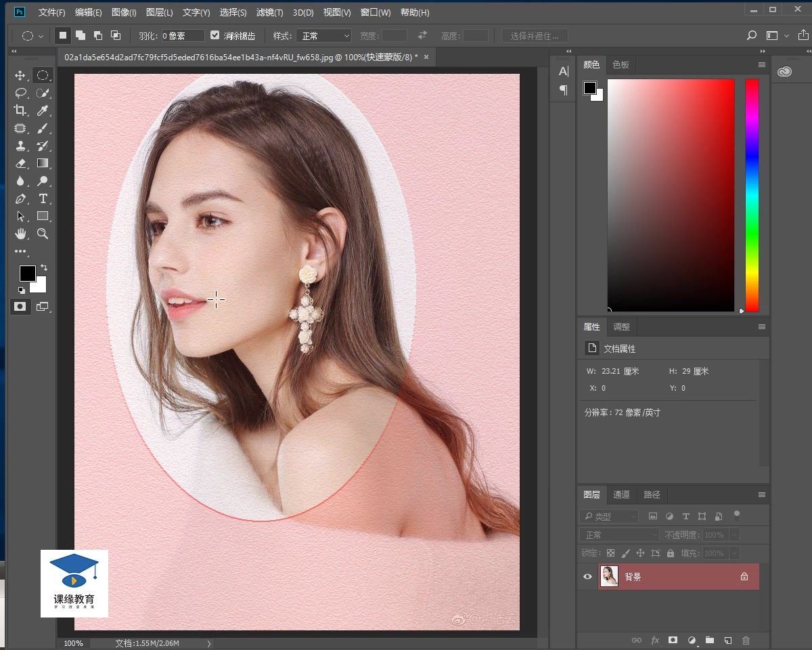This screenshot has height=650, width=812.
Task: Select the Lasso tool
Action: click(x=20, y=93)
